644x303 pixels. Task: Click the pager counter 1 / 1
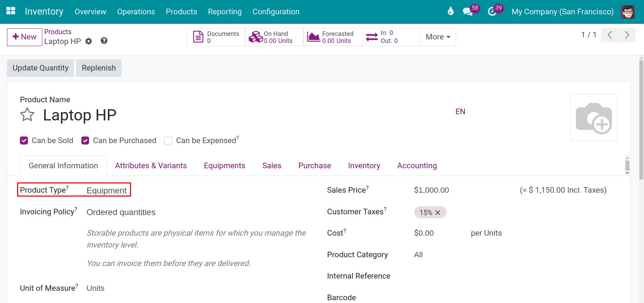(x=588, y=35)
